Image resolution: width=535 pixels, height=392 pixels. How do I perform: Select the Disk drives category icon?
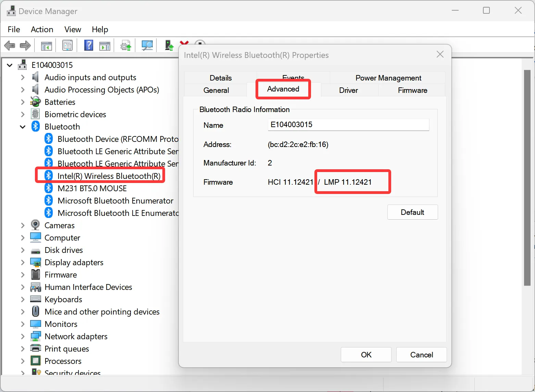point(35,251)
